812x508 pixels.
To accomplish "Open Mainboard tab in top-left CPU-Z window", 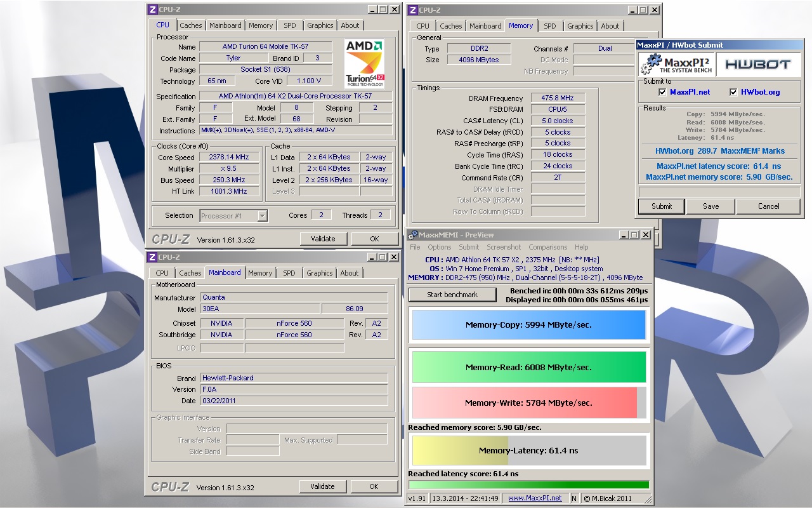I will pyautogui.click(x=225, y=25).
